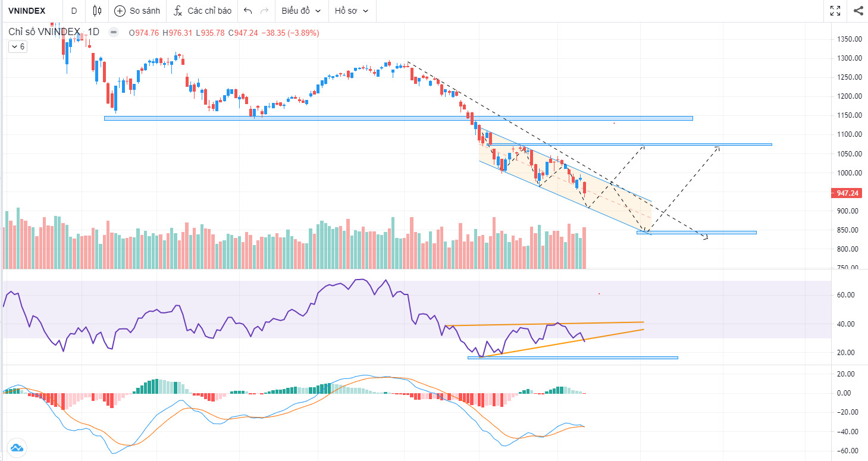Click the 1000.00 price axis label

(849, 173)
